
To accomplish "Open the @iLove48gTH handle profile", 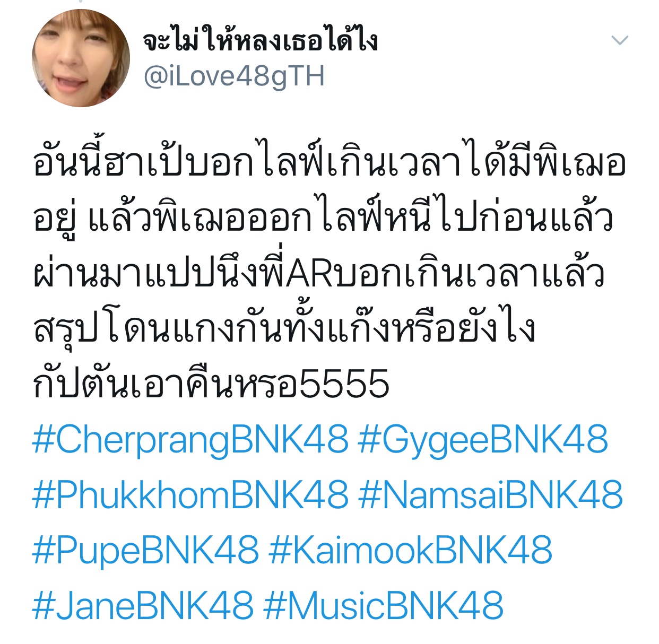I will coord(234,76).
